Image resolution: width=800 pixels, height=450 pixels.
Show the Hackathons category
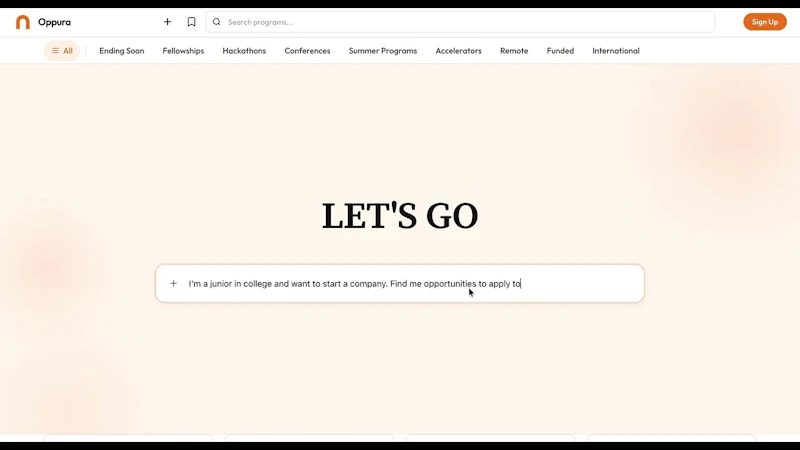pyautogui.click(x=244, y=51)
